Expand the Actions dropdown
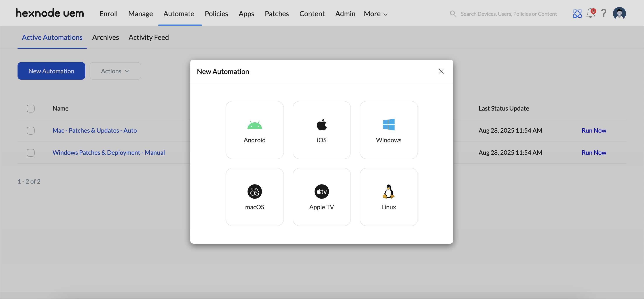 coord(115,71)
